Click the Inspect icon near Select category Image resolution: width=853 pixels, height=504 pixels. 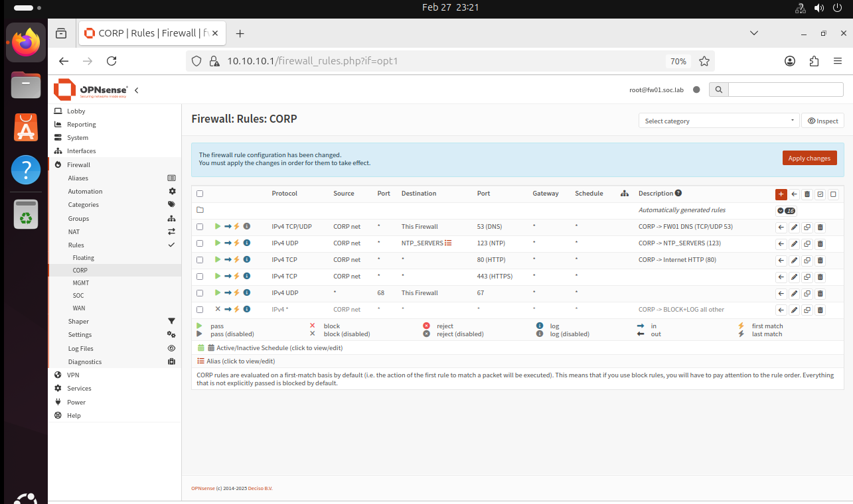point(822,121)
